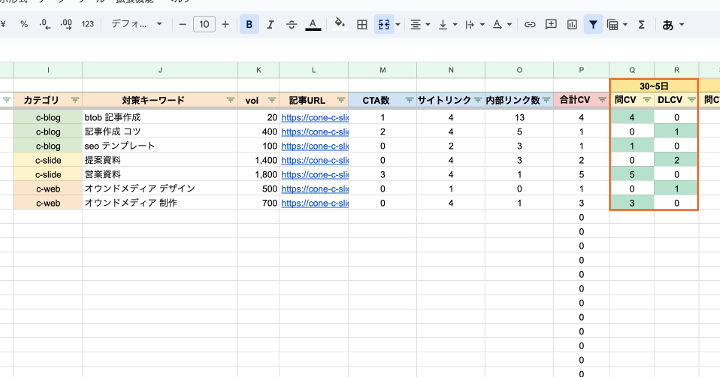Viewport: 720px width, 377px height.
Task: Open filter on vol header
Action: [x=272, y=100]
